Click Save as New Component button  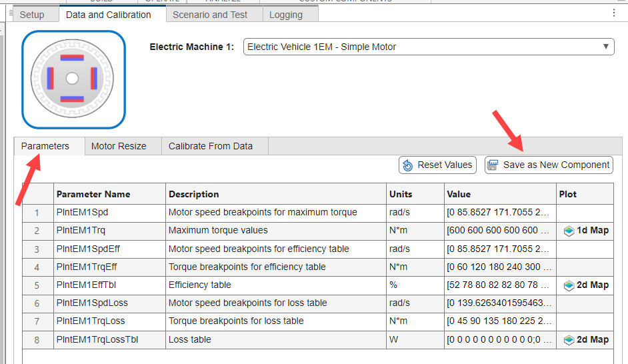549,165
